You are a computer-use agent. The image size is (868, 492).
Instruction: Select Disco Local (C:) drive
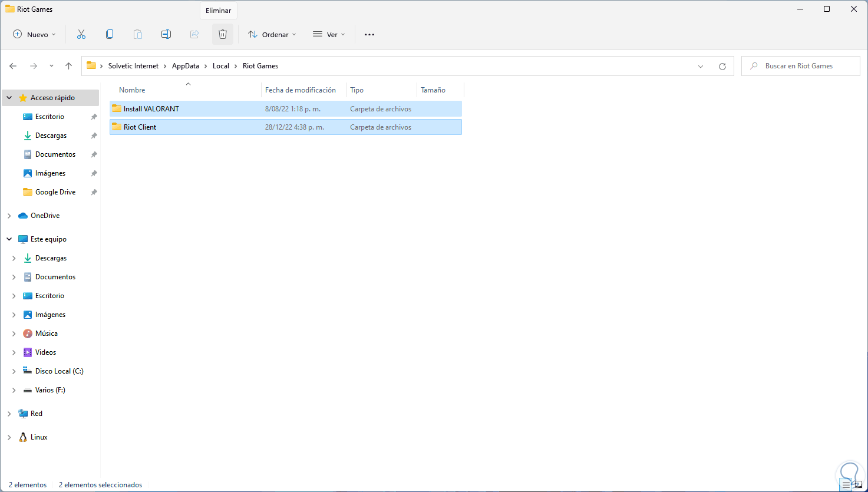[x=59, y=371]
